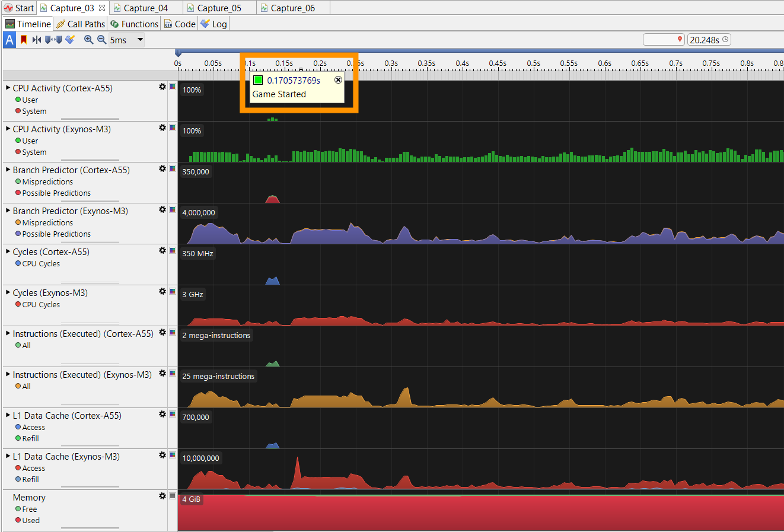Open settings gear for Memory chart
784x532 pixels.
click(162, 496)
